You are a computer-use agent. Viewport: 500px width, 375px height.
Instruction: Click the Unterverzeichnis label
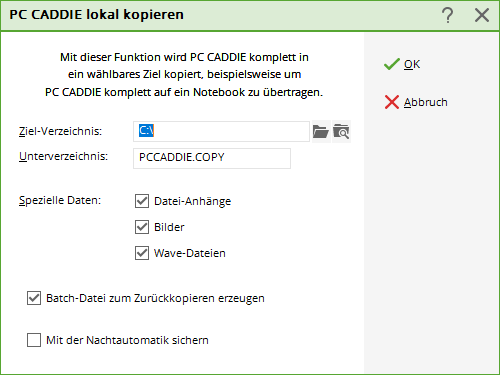63,156
